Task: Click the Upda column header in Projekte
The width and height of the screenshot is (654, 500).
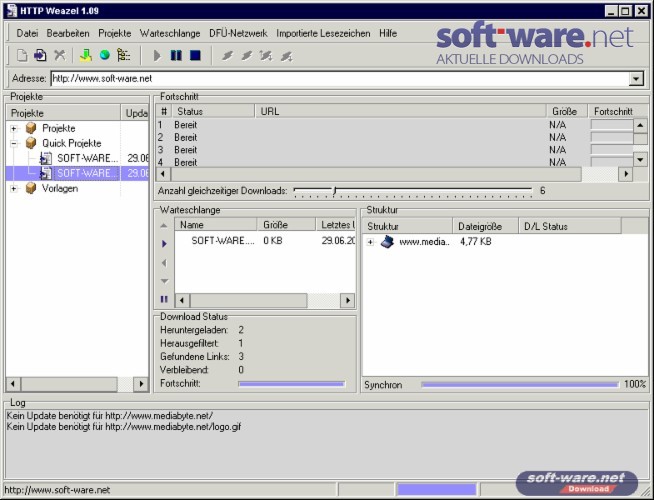Action: 135,113
